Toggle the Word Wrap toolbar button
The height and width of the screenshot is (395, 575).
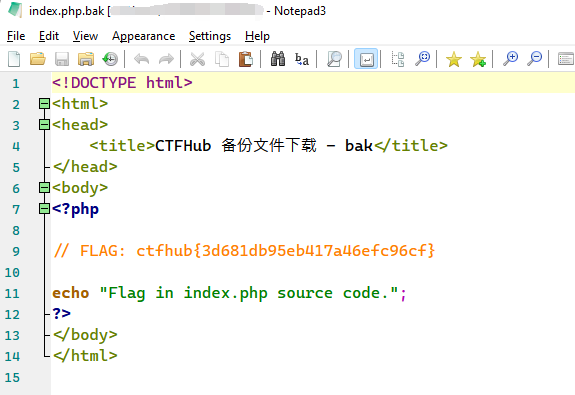(x=366, y=59)
